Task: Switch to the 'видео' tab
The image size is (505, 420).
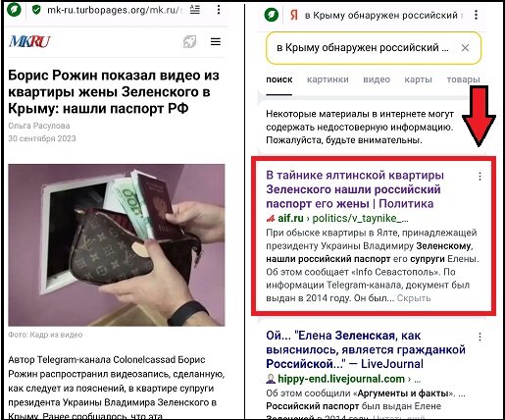Action: [377, 79]
